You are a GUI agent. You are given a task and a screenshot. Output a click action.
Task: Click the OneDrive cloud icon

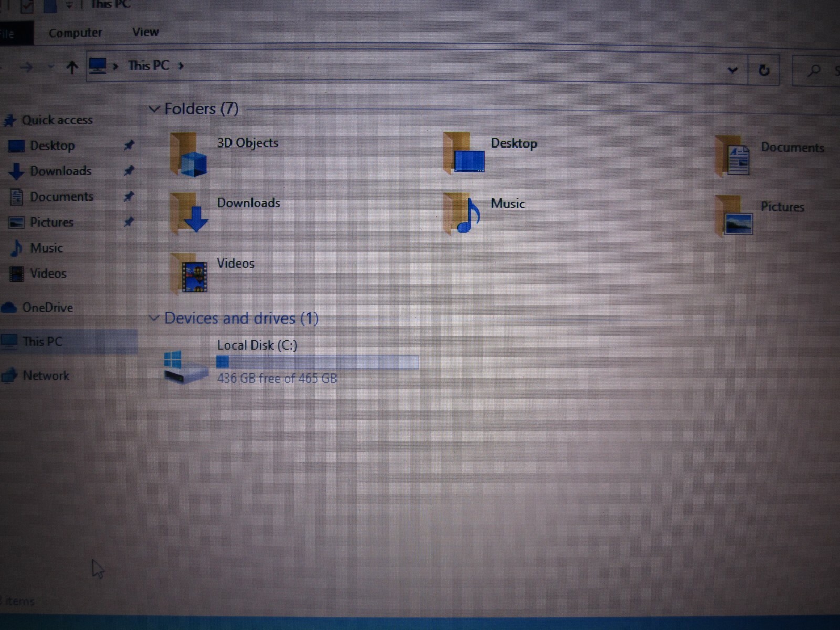coord(9,308)
